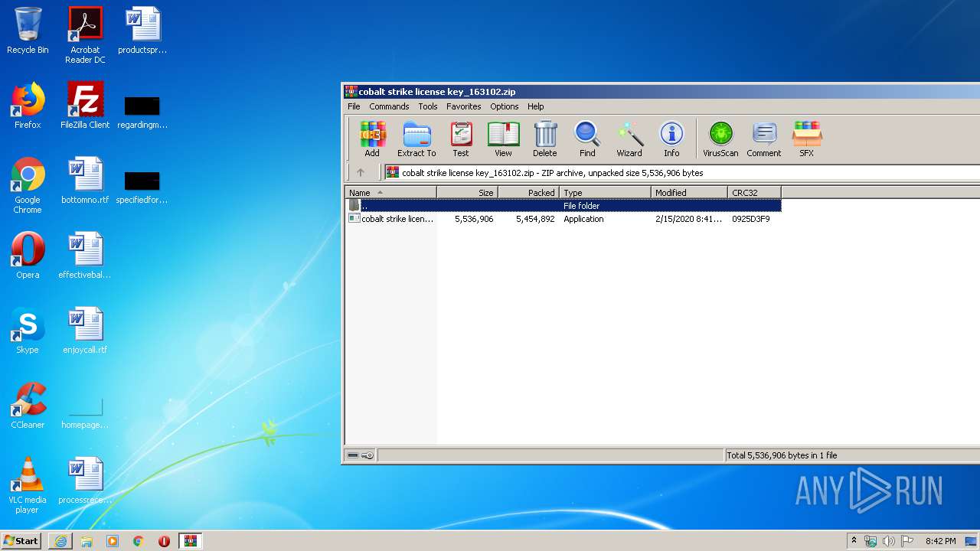Select the Firefox desktop shortcut
Viewport: 980px width, 551px height.
[x=28, y=106]
